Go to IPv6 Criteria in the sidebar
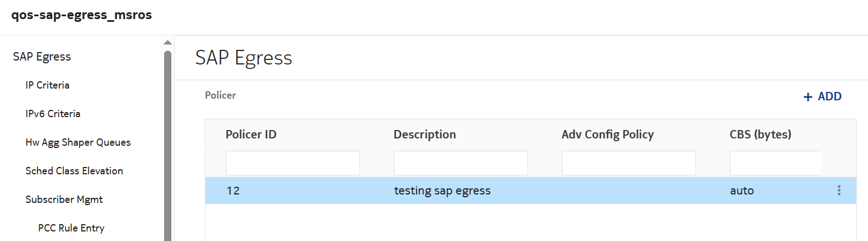 (x=53, y=114)
